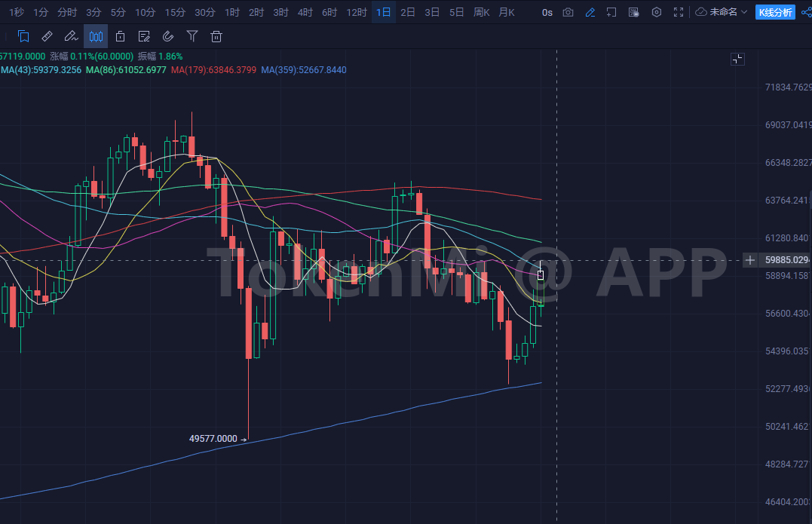Click the camera screenshot icon
The height and width of the screenshot is (524, 812).
click(568, 12)
